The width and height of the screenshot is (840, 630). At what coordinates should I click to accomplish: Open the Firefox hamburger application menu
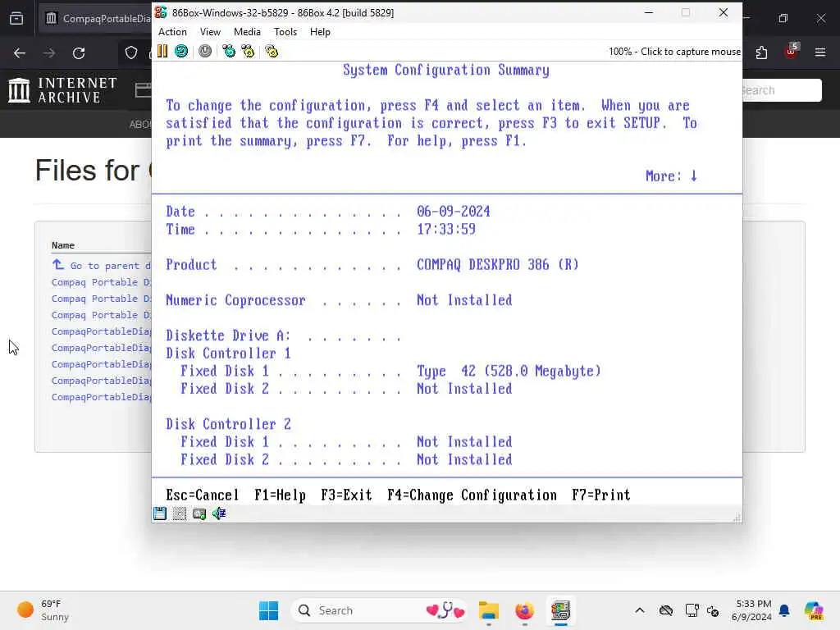[x=820, y=52]
